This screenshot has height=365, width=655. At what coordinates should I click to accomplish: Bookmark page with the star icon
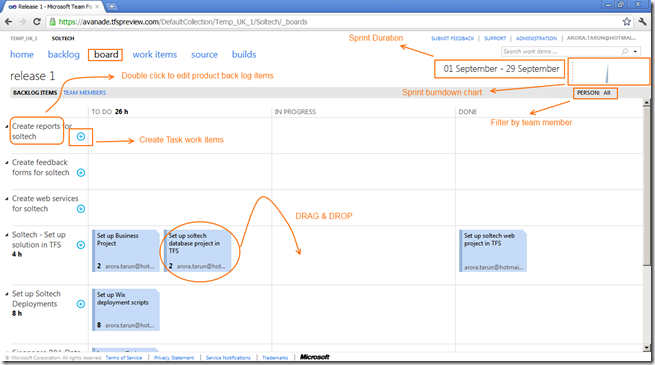click(627, 22)
